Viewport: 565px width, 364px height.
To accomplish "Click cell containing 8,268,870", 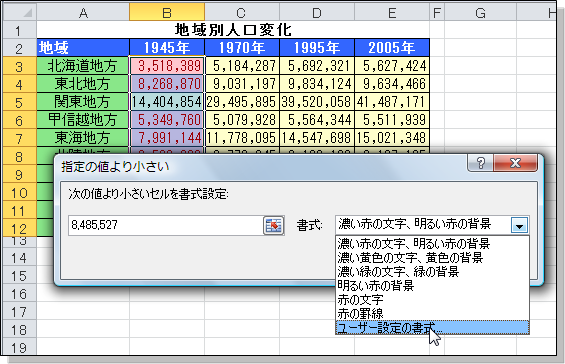I will tap(167, 84).
